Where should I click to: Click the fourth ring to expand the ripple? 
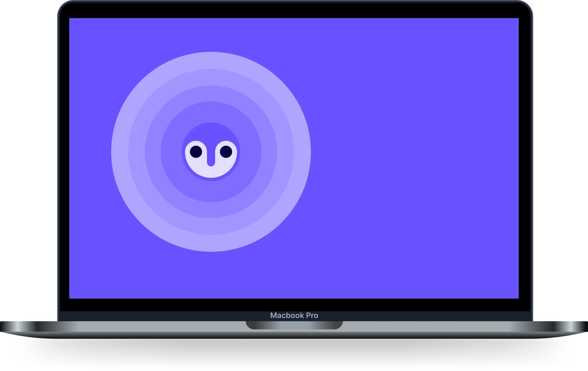coord(211,78)
